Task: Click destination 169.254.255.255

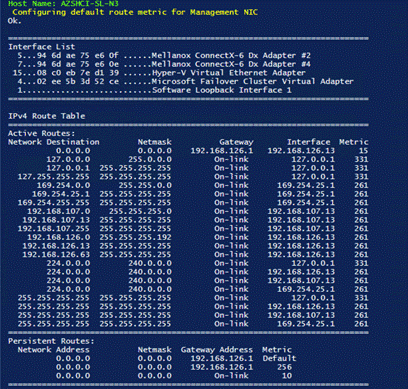Action: (54, 203)
